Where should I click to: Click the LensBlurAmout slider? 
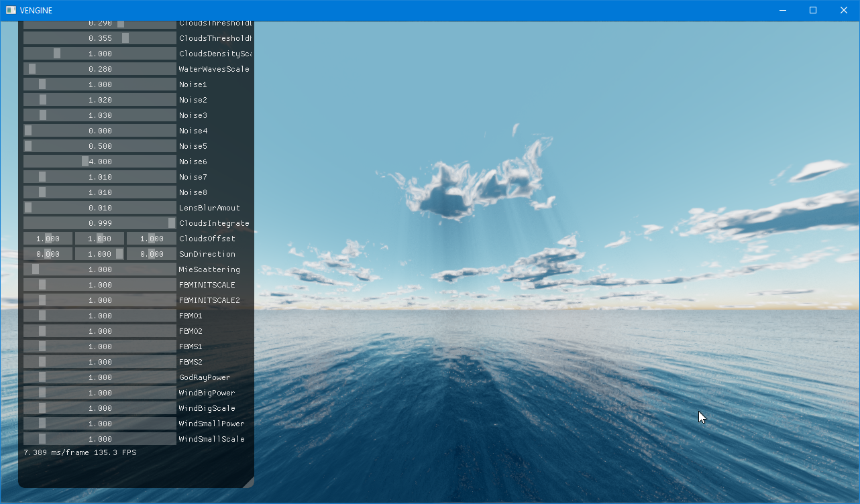tap(99, 208)
